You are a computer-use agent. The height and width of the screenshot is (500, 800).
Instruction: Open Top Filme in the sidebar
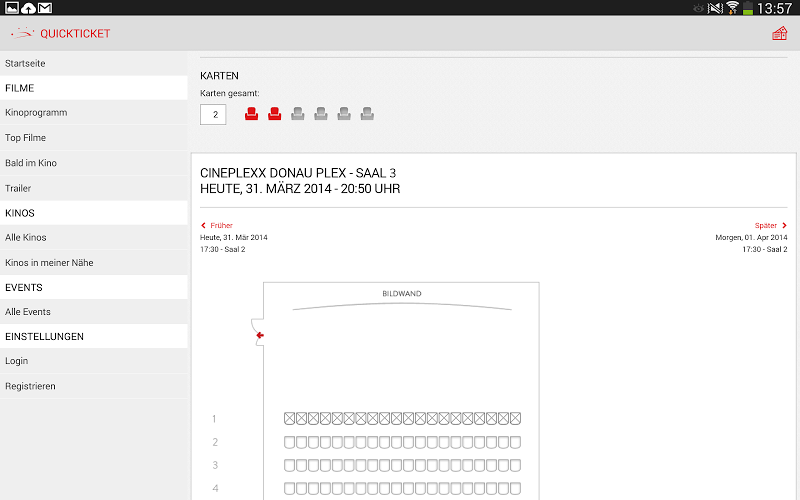(x=94, y=137)
